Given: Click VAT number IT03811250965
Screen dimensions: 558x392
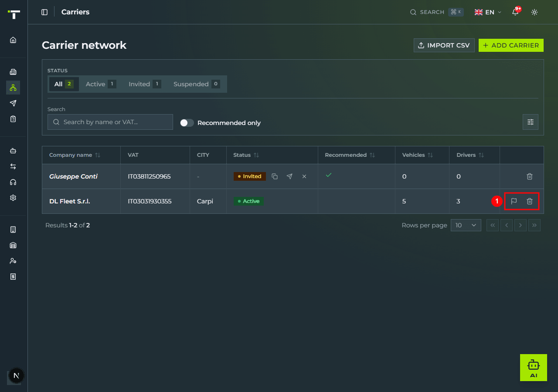Looking at the screenshot, I should [149, 176].
